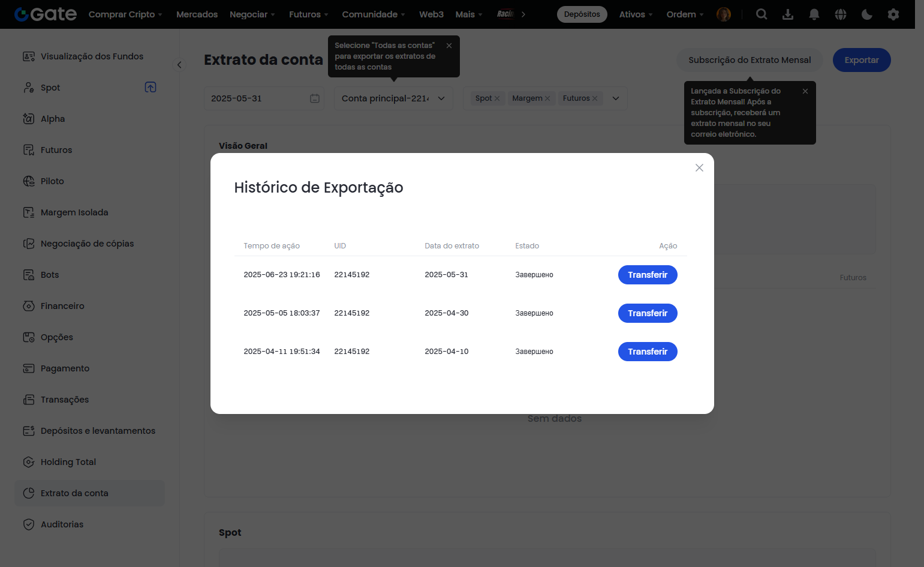Toggle dark mode moon icon
The height and width of the screenshot is (567, 924).
(x=867, y=14)
